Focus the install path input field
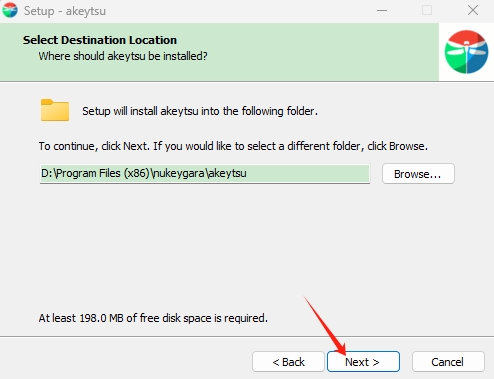 (205, 173)
